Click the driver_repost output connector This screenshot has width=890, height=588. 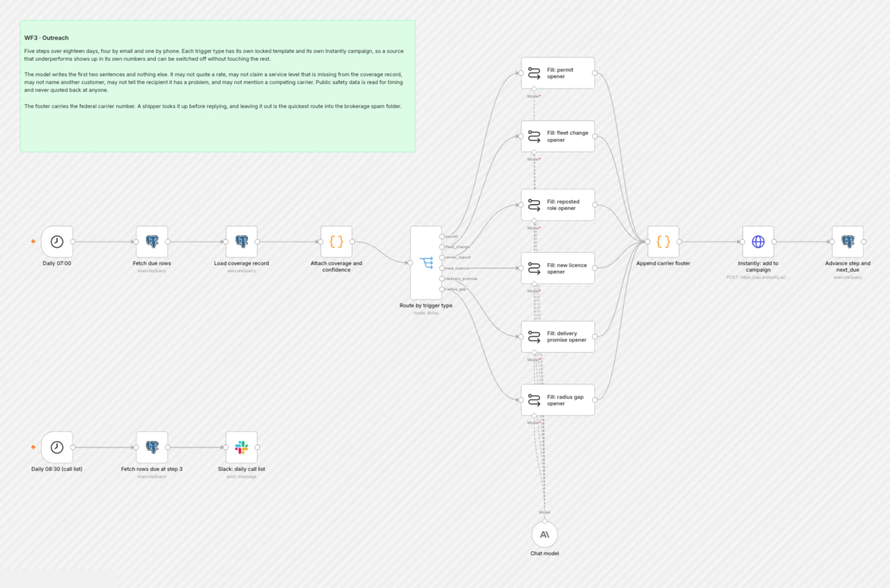pos(442,258)
